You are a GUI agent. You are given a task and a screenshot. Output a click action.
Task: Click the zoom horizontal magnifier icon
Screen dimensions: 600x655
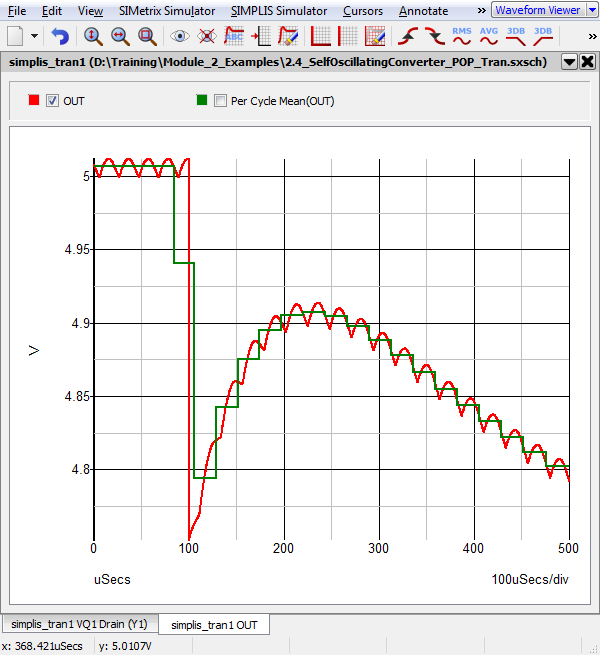click(120, 36)
